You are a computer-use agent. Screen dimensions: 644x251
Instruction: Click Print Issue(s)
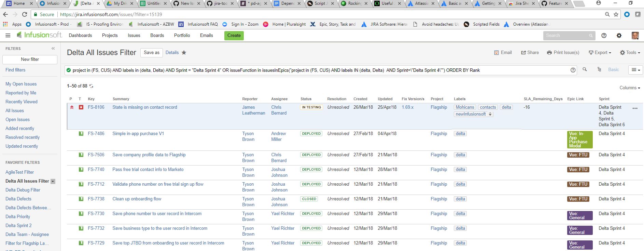[563, 53]
